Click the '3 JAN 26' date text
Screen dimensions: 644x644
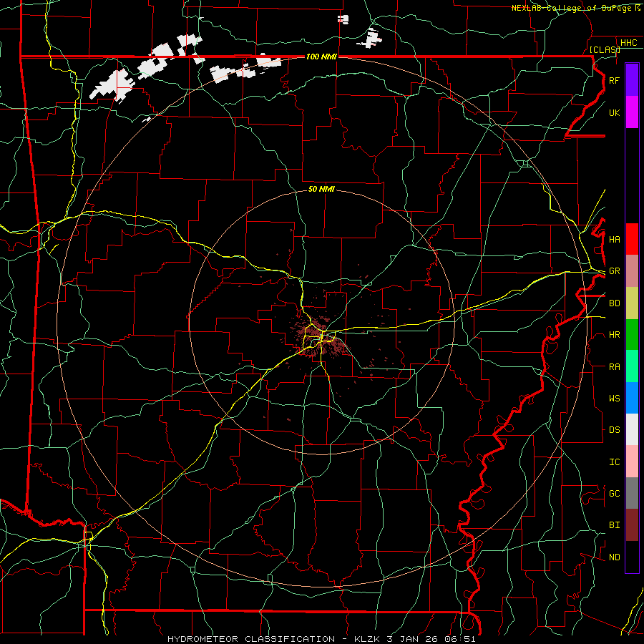412,639
